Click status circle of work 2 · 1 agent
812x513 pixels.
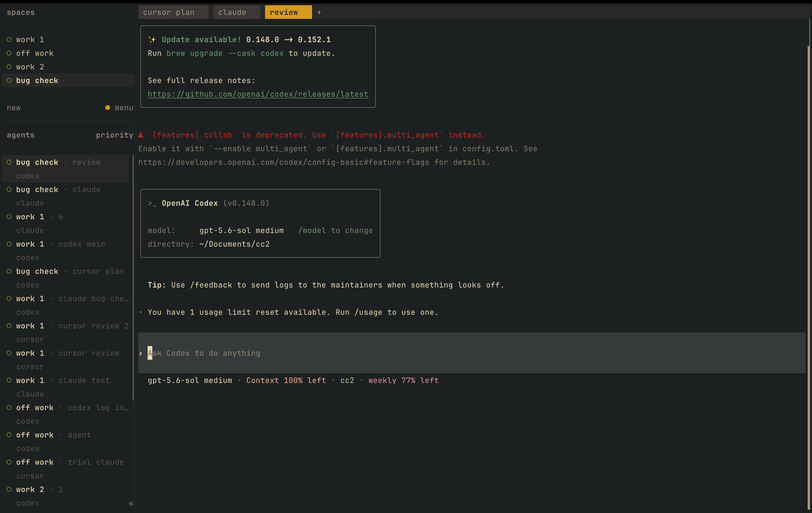pos(9,489)
